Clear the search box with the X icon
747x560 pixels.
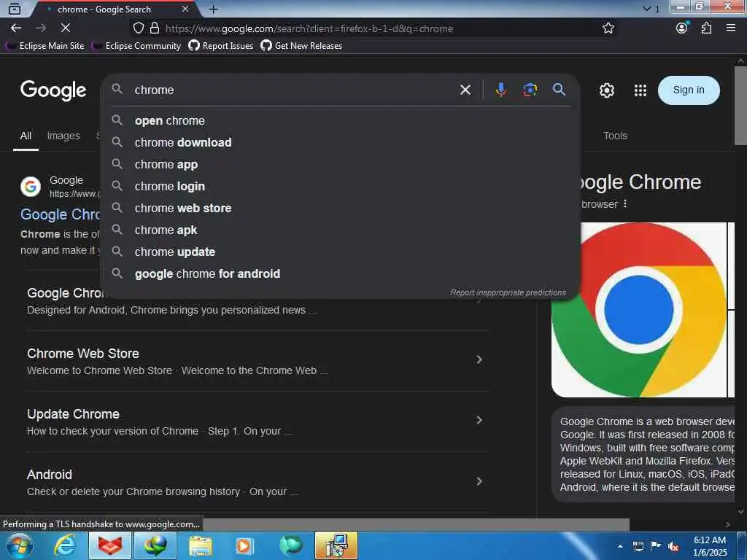(x=465, y=90)
